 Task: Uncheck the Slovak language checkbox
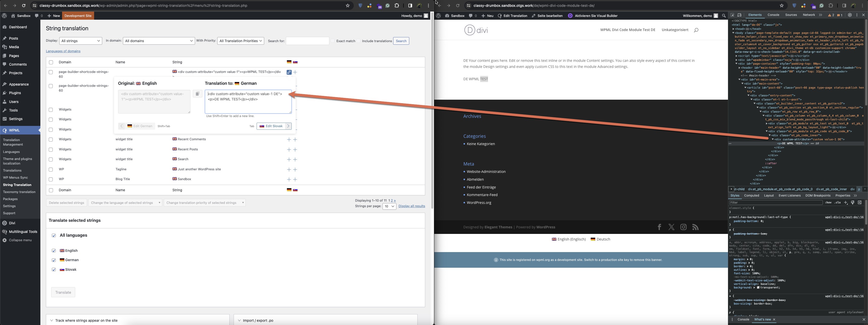54,269
